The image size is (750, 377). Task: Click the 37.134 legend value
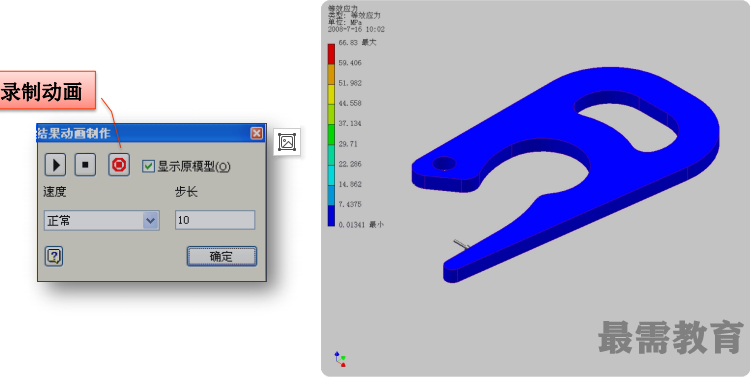tap(350, 123)
